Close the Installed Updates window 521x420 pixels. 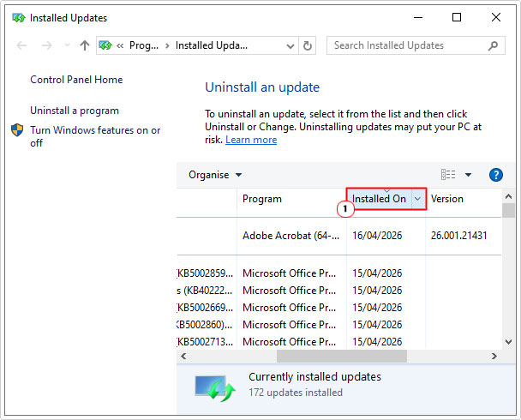[496, 17]
